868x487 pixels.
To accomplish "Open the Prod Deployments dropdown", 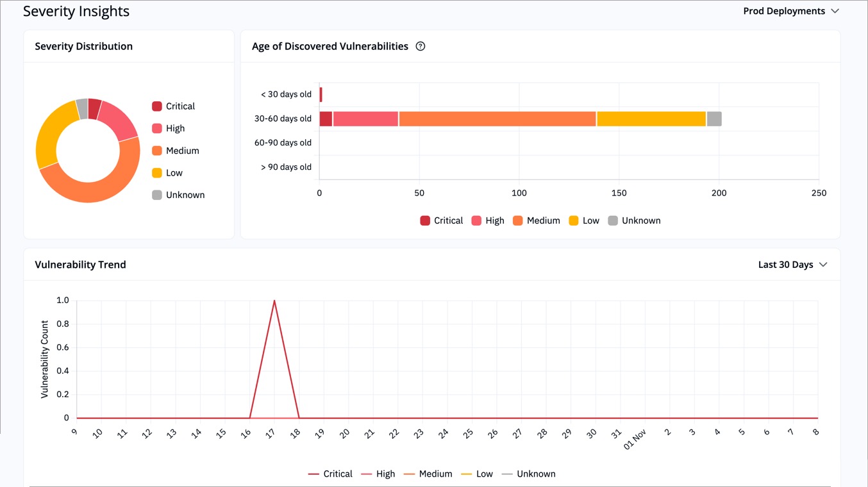I will (x=783, y=10).
